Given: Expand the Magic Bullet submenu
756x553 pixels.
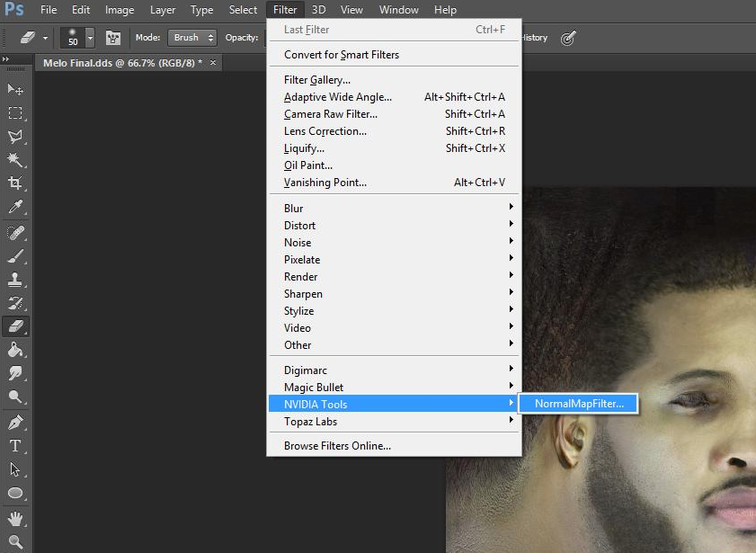Looking at the screenshot, I should [x=394, y=388].
